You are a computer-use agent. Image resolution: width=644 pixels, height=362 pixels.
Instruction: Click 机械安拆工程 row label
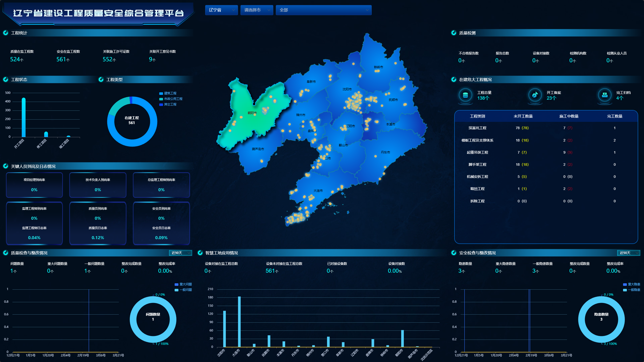477,177
